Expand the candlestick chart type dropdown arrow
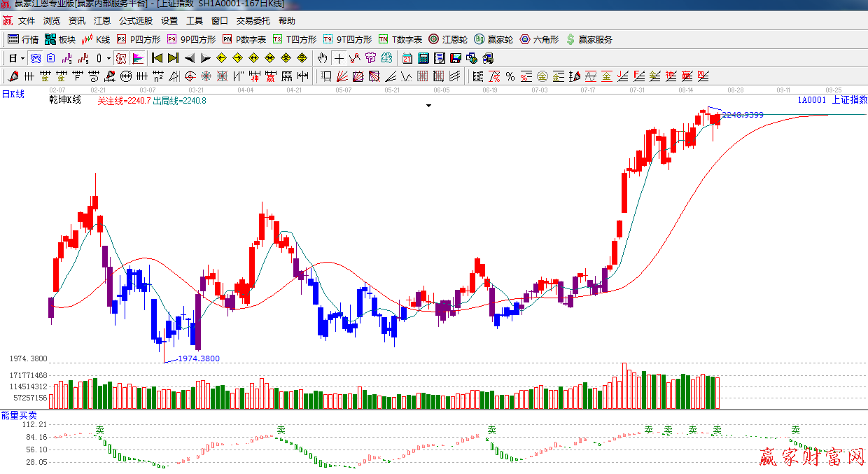Image resolution: width=868 pixels, height=474 pixels. click(x=108, y=58)
